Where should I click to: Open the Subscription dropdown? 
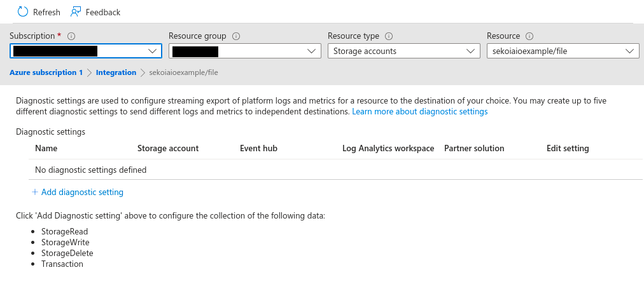(x=86, y=51)
